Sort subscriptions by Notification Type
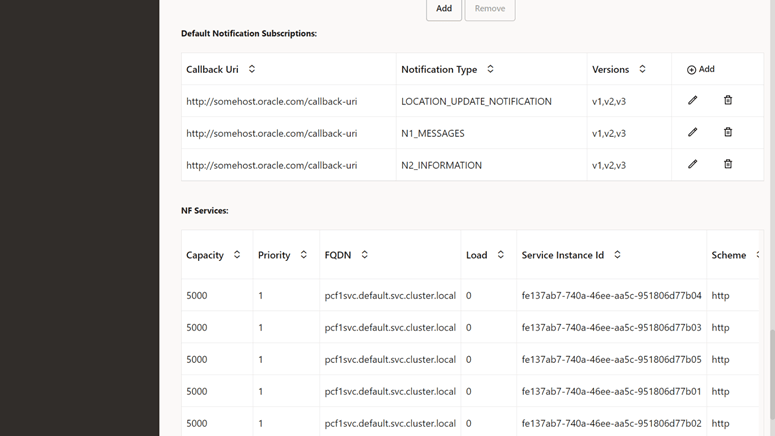This screenshot has width=775, height=436. tap(490, 70)
